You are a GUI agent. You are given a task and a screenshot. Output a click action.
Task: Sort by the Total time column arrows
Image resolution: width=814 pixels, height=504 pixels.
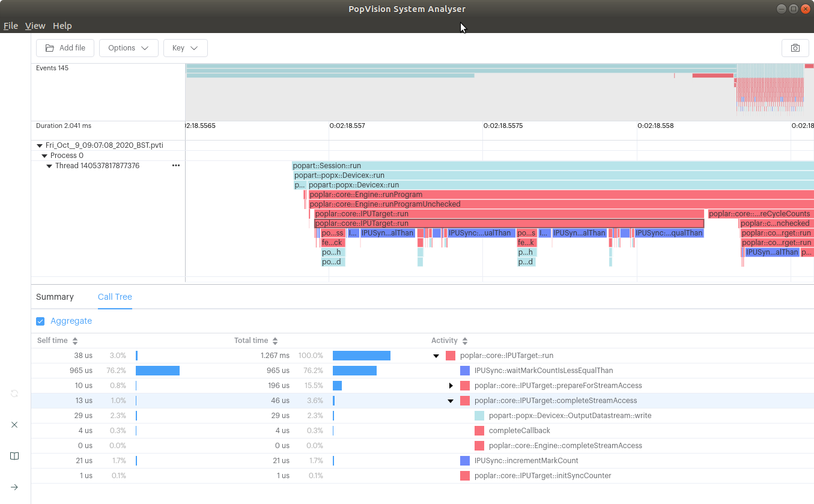point(275,341)
